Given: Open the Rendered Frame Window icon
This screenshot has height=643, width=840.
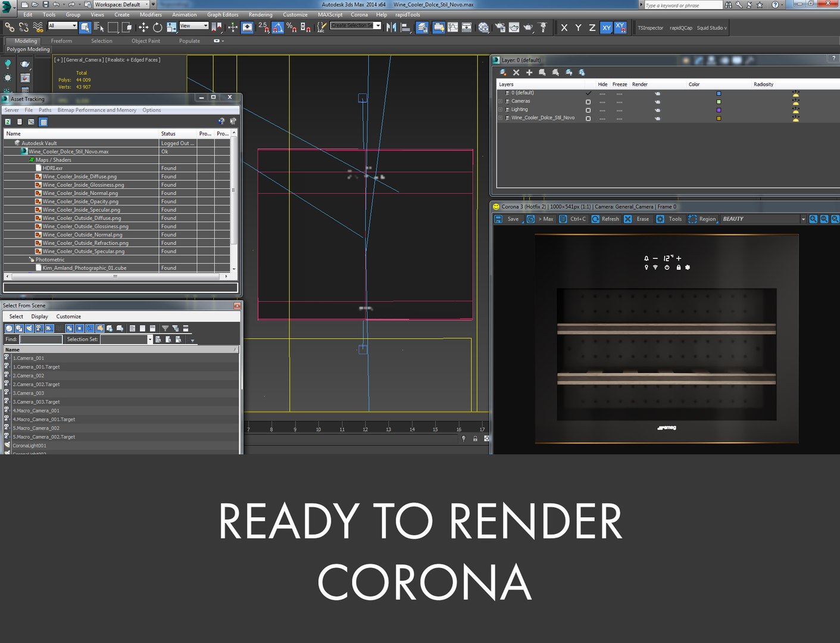Looking at the screenshot, I should point(514,27).
